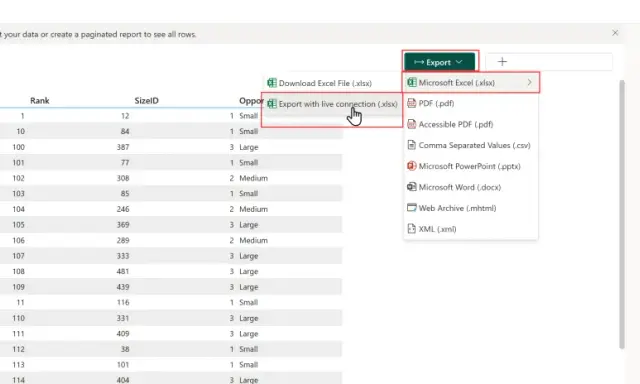
Task: Click the PowerPoint icon in export menu
Action: click(x=411, y=166)
